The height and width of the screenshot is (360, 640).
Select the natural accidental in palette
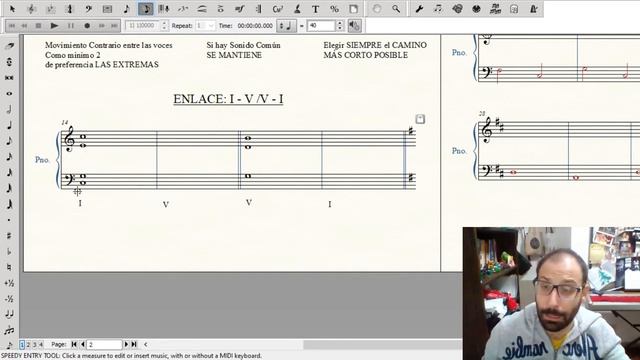click(x=9, y=267)
